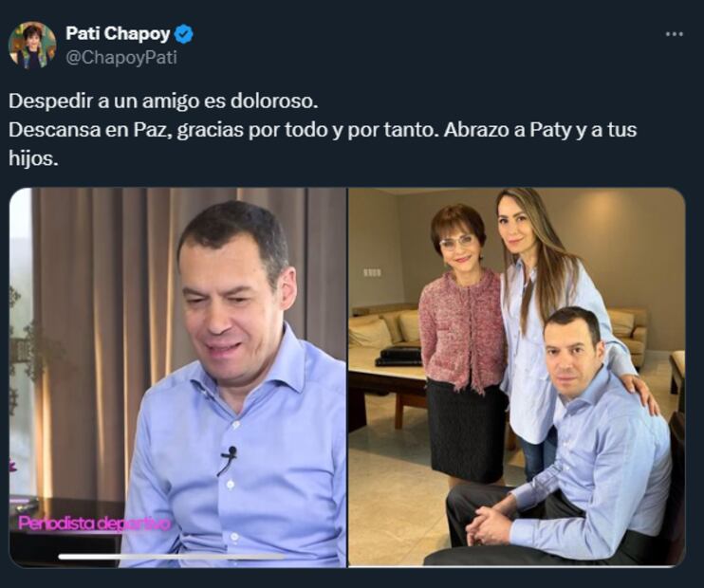Click the video progress bar
This screenshot has height=588, width=704.
click(171, 557)
